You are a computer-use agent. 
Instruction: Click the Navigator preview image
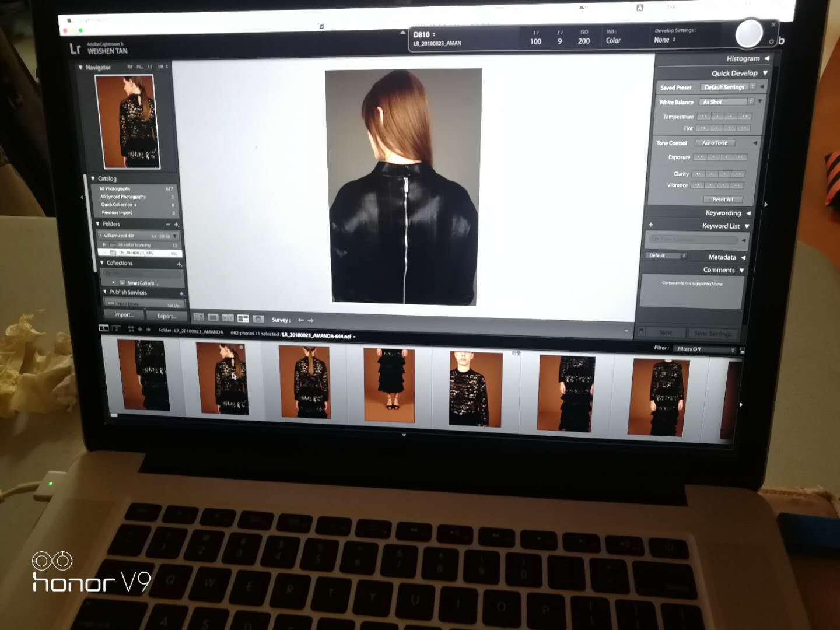[x=128, y=121]
